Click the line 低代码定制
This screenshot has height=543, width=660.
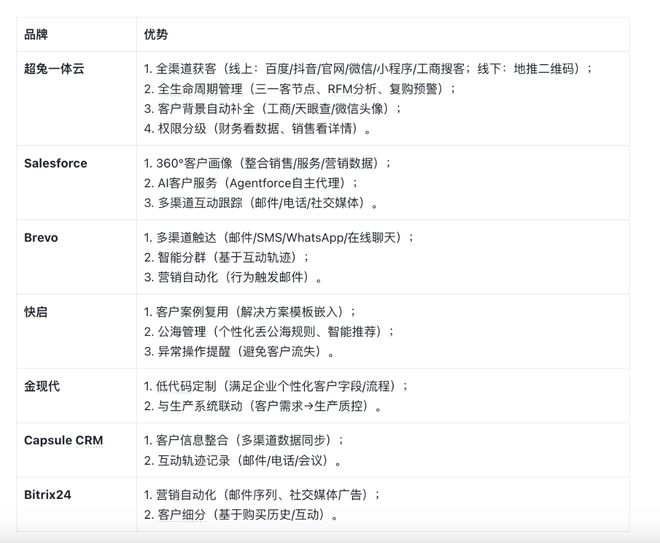tap(276, 386)
